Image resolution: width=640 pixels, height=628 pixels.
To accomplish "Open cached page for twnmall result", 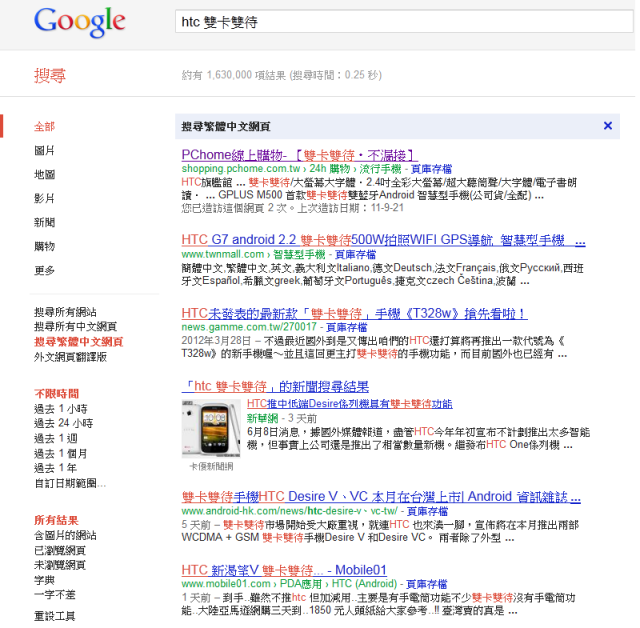I will click(x=355, y=255).
